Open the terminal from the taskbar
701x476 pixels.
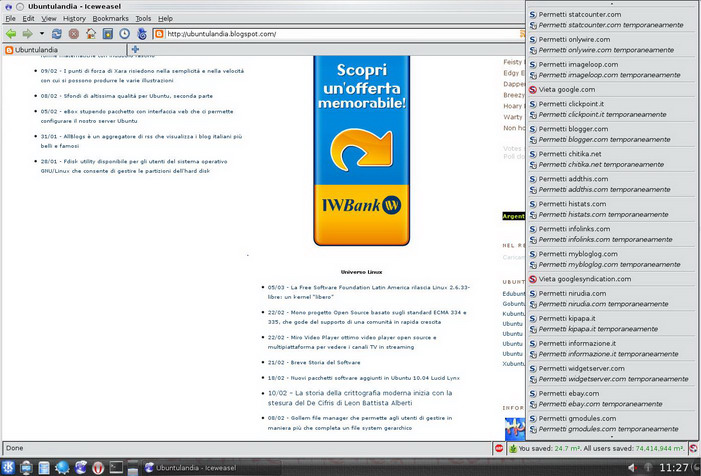(x=116, y=467)
